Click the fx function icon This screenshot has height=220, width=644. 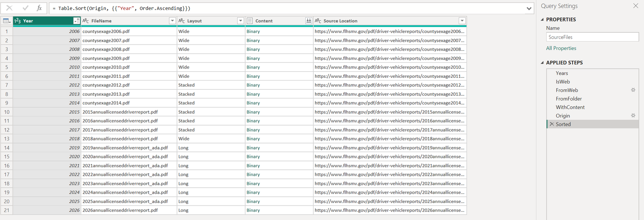tap(39, 8)
